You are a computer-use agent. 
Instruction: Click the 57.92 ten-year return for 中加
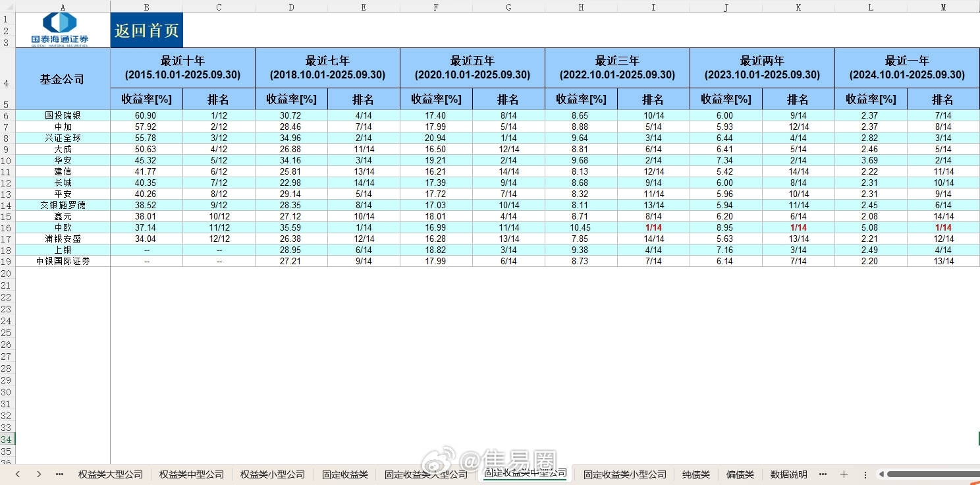[x=146, y=127]
